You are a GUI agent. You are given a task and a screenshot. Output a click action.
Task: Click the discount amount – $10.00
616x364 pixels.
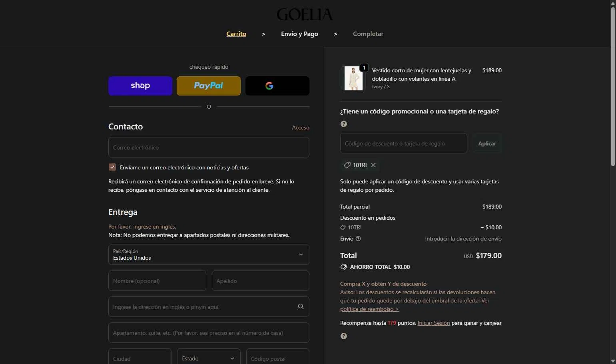click(x=491, y=227)
